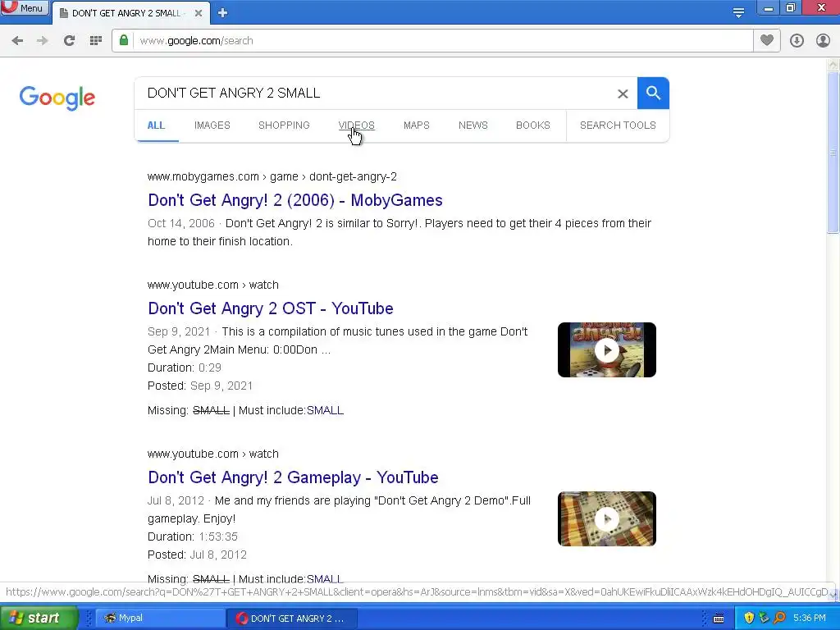840x630 pixels.
Task: Clear the search query with X
Action: coord(623,94)
